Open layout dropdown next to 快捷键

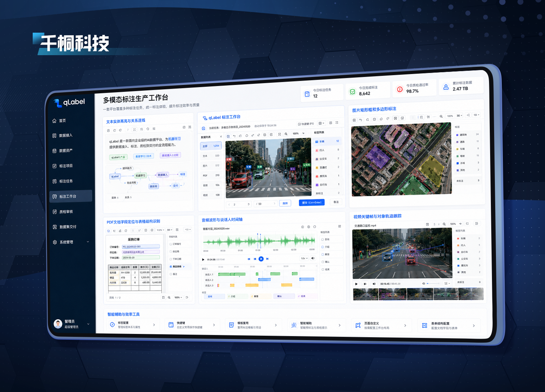(x=322, y=123)
